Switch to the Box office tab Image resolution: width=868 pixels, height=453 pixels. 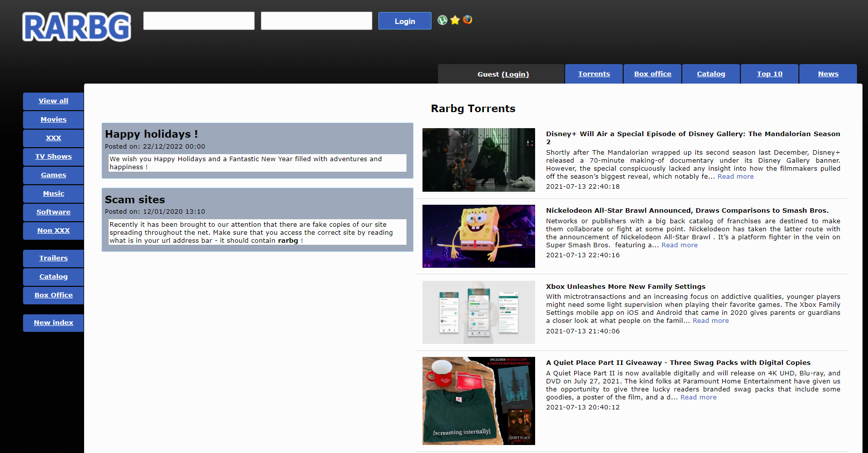click(653, 74)
